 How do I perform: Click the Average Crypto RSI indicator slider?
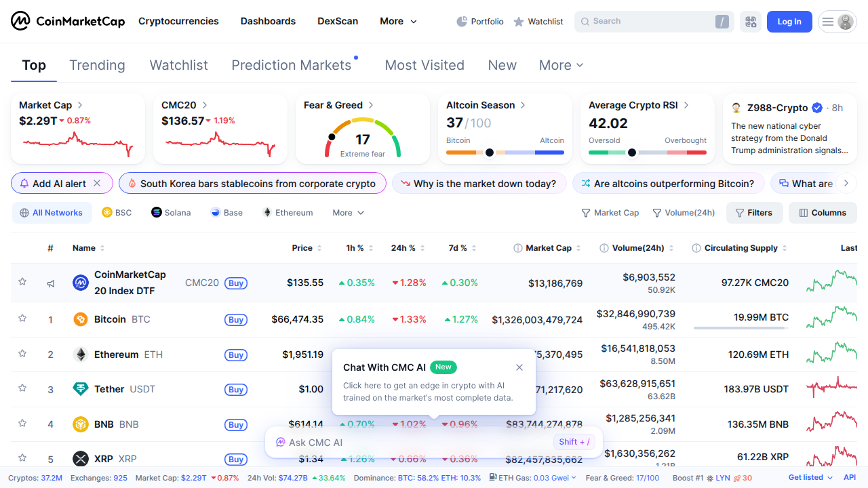632,152
